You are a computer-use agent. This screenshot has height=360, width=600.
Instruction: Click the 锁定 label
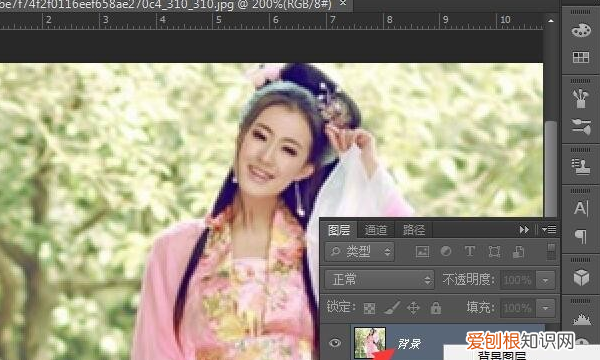[341, 307]
